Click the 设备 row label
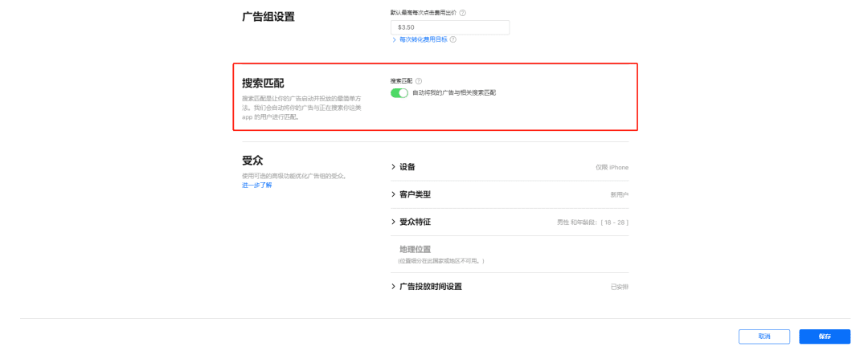The width and height of the screenshot is (868, 355). point(407,167)
